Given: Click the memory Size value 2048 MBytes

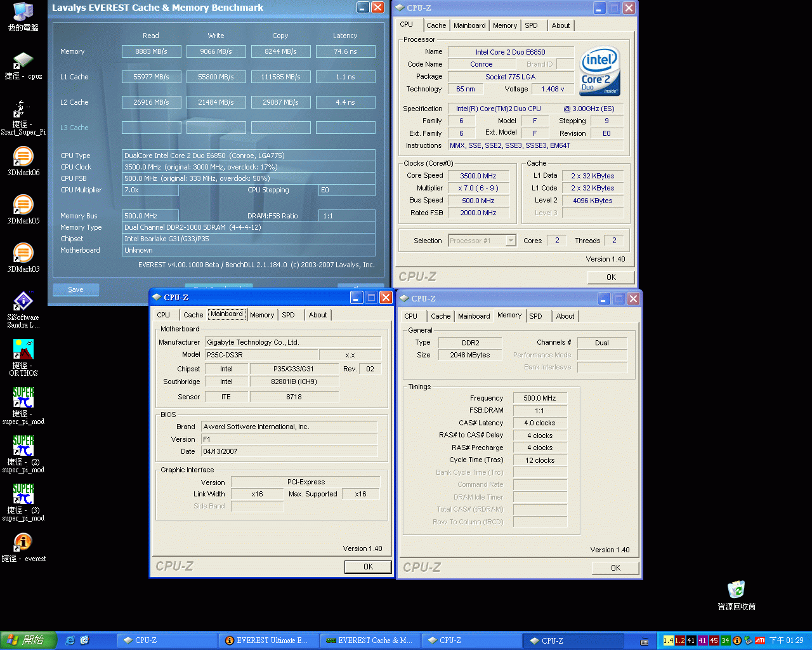Looking at the screenshot, I should point(470,355).
